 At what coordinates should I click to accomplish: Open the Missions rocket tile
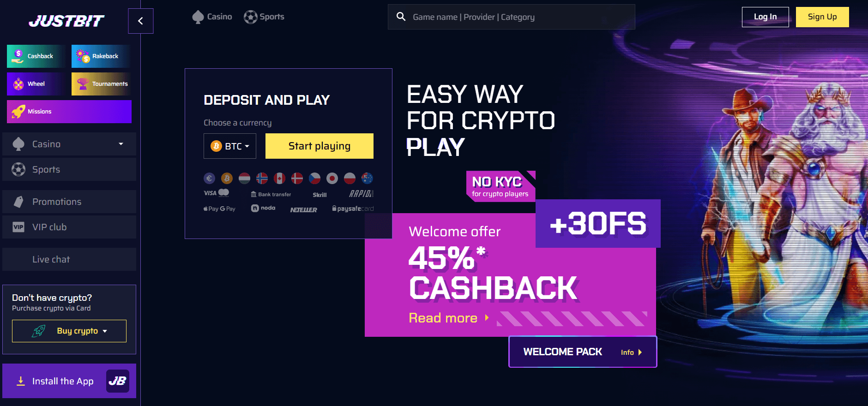(69, 112)
